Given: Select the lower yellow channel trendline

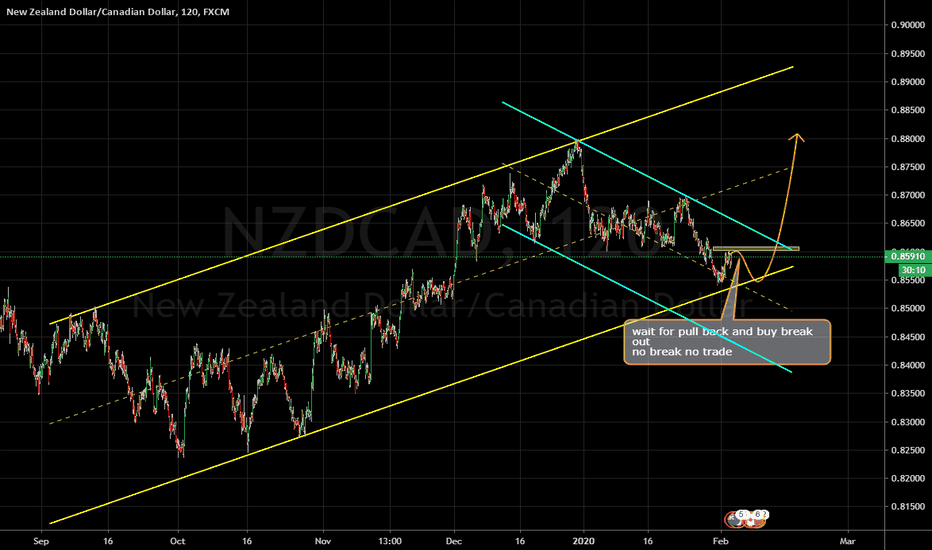Looking at the screenshot, I should [422, 395].
